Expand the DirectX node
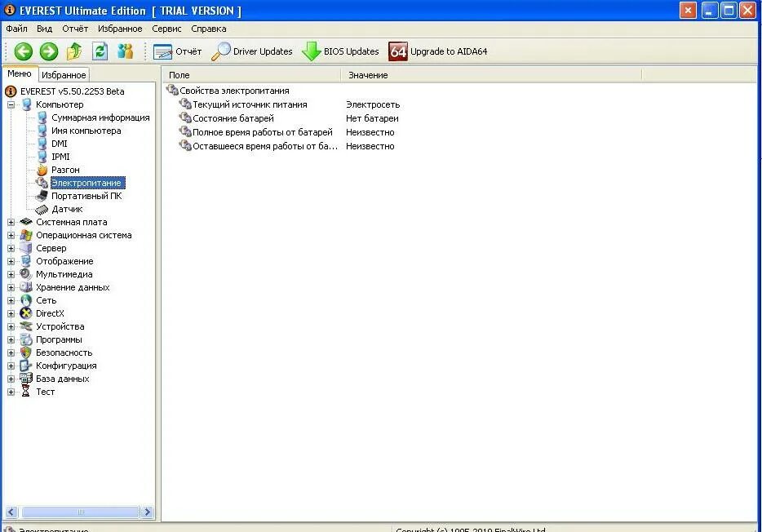 [11, 314]
